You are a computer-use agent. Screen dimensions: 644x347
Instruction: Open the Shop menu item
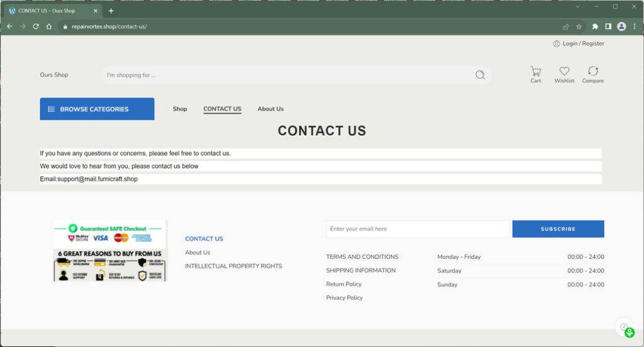click(180, 109)
